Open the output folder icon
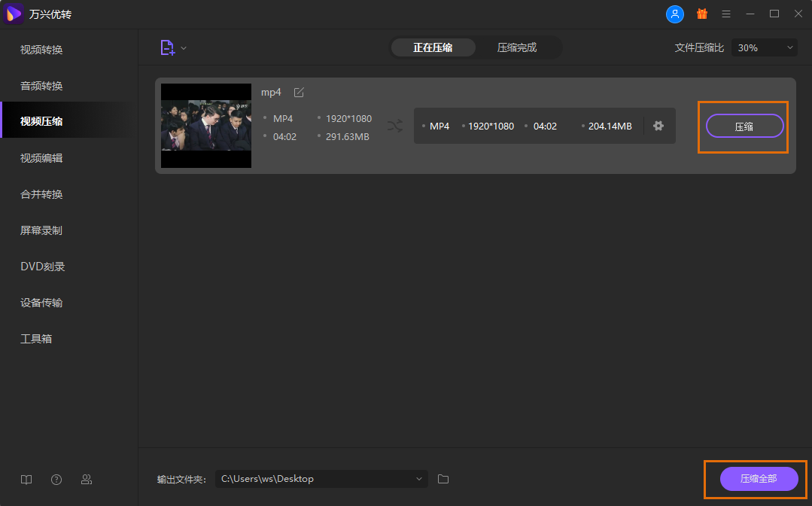 443,479
